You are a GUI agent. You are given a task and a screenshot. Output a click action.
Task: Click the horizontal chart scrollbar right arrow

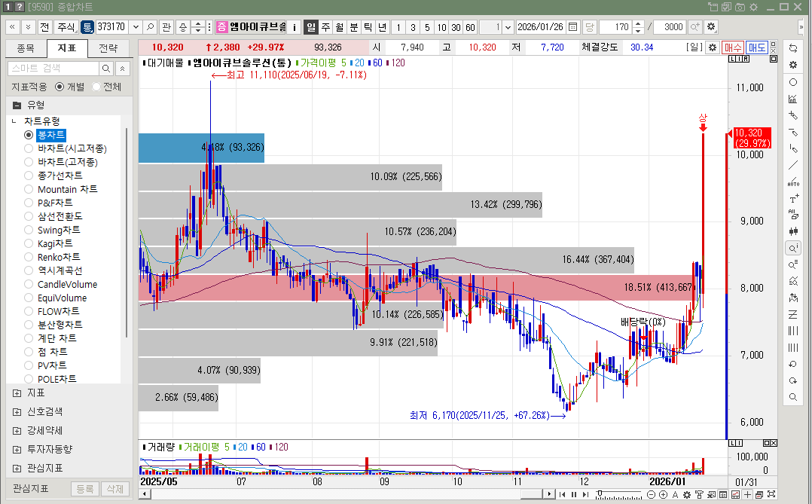[549, 494]
